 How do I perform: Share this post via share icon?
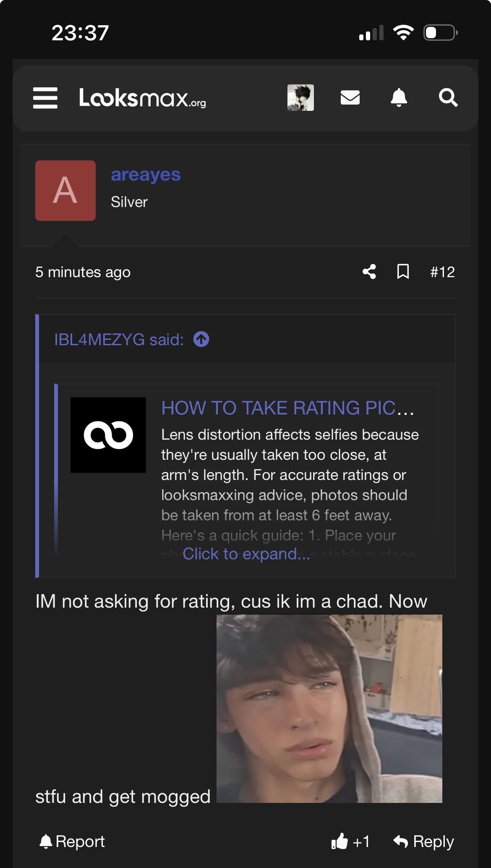369,272
